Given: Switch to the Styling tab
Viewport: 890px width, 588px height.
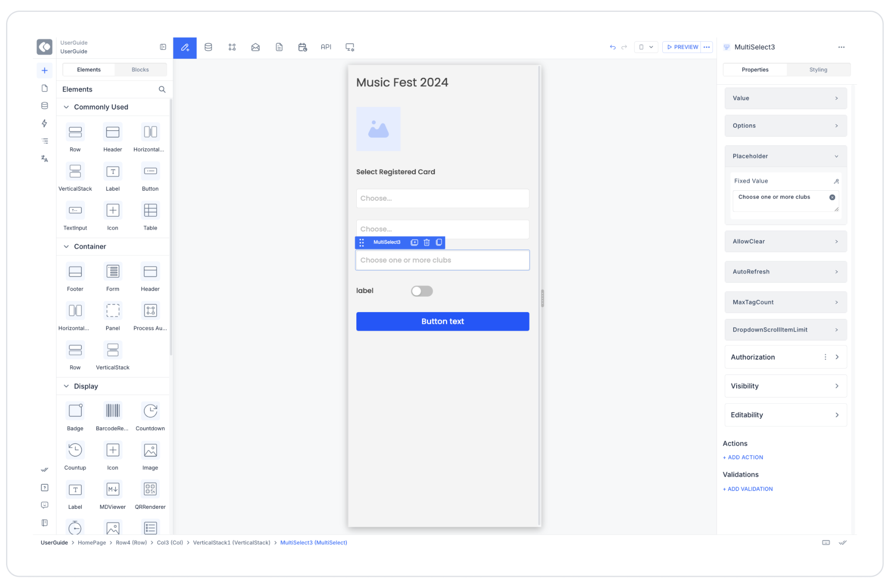Looking at the screenshot, I should [x=818, y=70].
